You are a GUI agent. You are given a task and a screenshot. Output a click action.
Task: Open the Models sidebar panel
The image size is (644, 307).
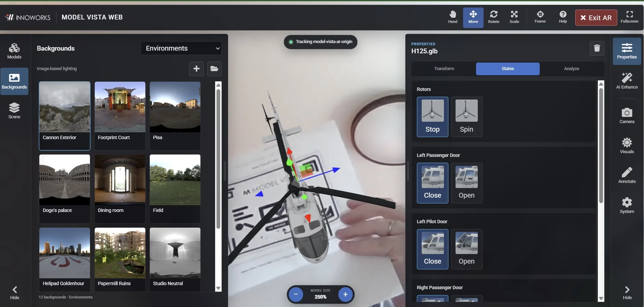[x=14, y=51]
